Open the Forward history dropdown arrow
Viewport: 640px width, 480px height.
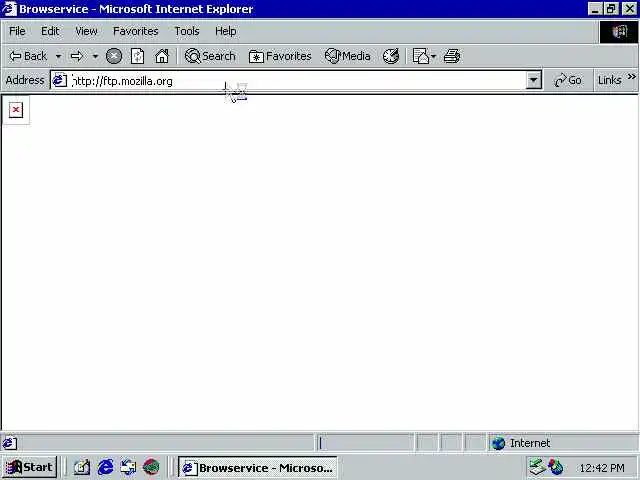coord(95,56)
